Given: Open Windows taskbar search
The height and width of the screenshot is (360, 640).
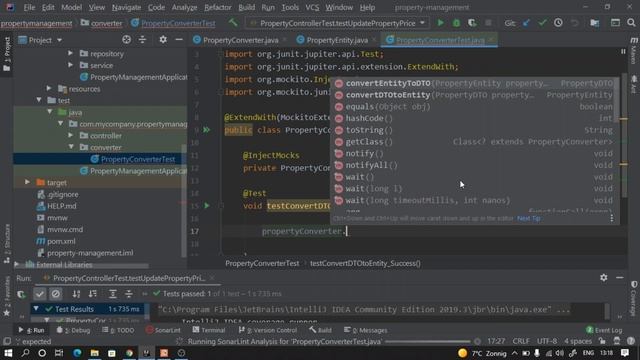Looking at the screenshot, I should tap(25, 353).
